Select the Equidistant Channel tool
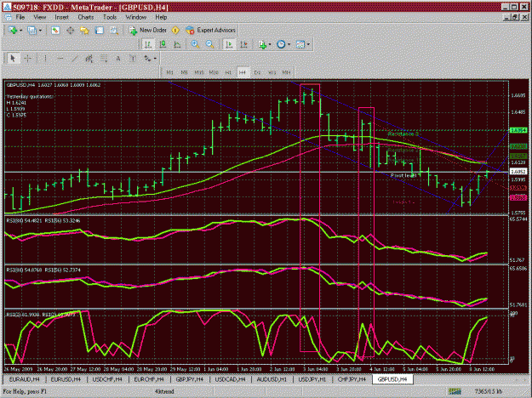This screenshot has width=532, height=398. point(89,59)
